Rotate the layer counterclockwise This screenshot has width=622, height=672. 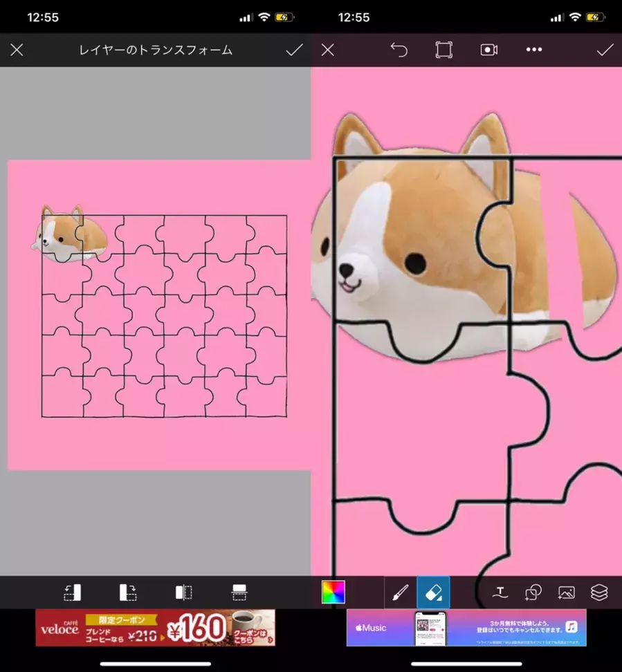pyautogui.click(x=73, y=592)
